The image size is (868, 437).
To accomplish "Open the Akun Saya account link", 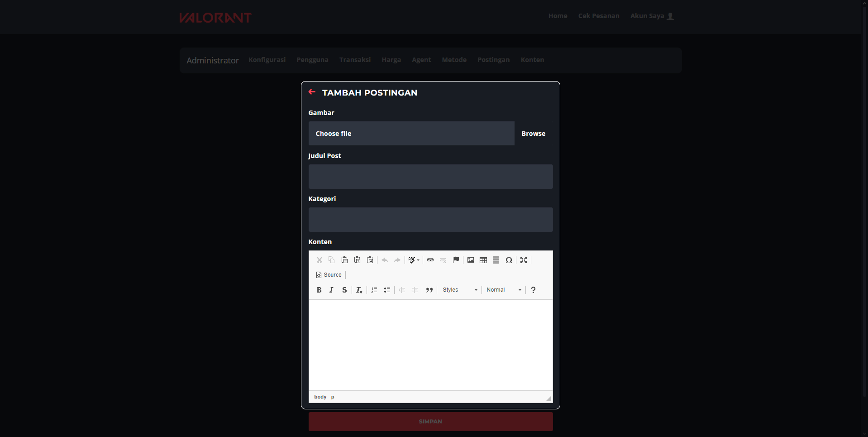I will 652,16.
